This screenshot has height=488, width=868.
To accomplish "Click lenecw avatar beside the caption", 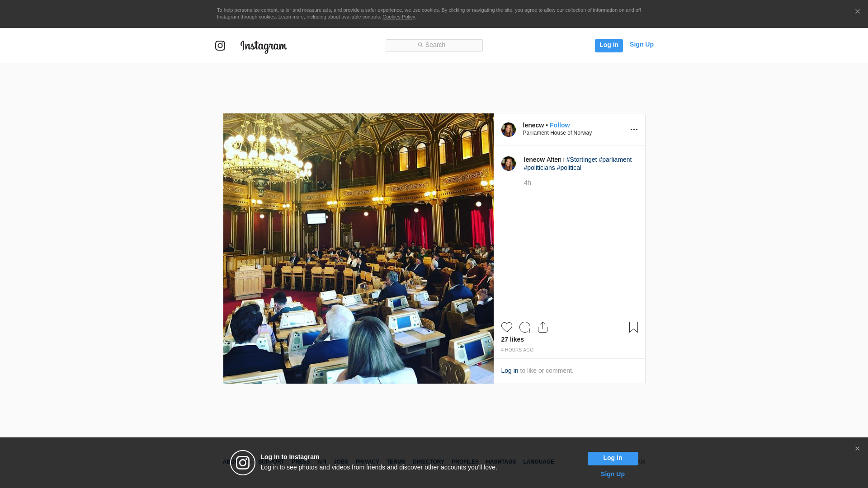I will click(x=509, y=164).
